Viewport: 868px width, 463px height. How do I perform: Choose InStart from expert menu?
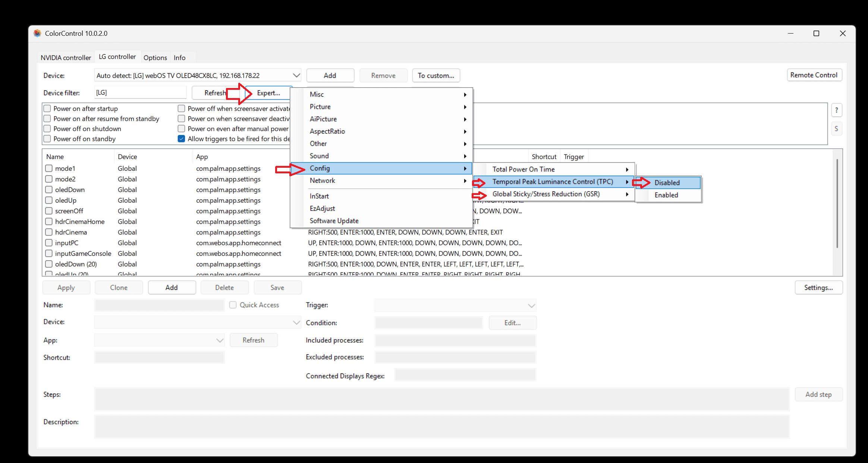click(381, 196)
